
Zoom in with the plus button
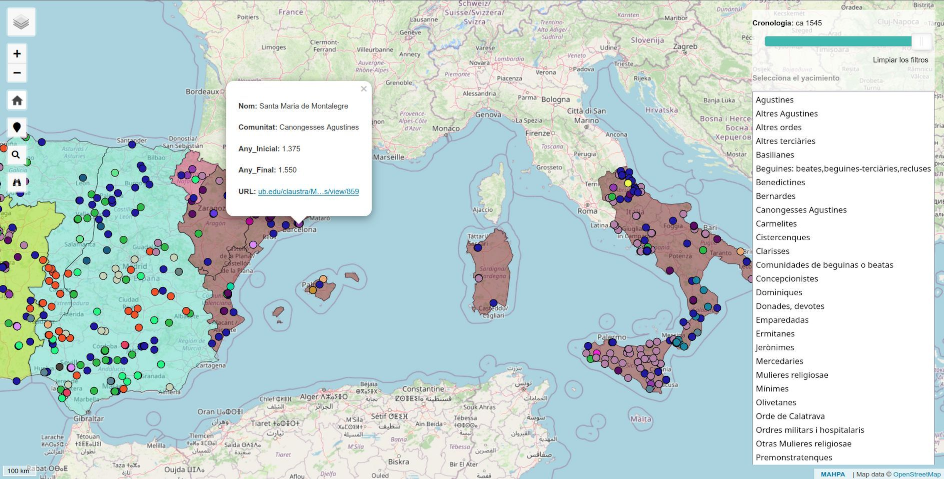18,54
